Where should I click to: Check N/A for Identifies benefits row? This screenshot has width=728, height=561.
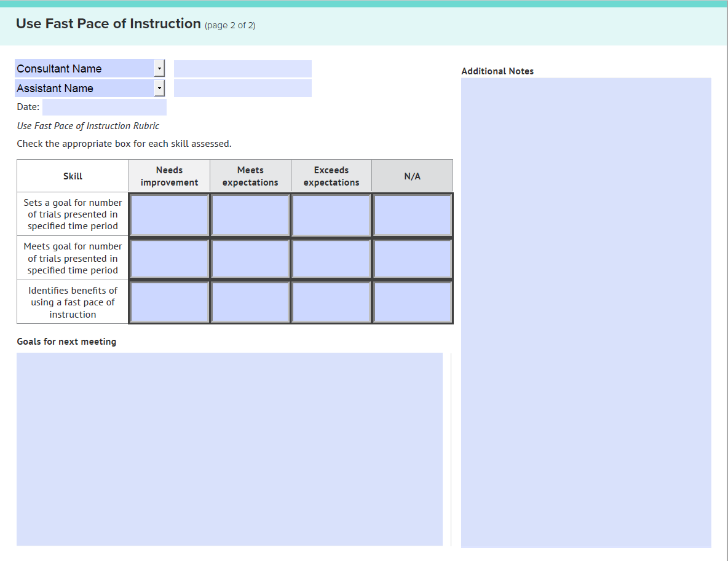(413, 302)
